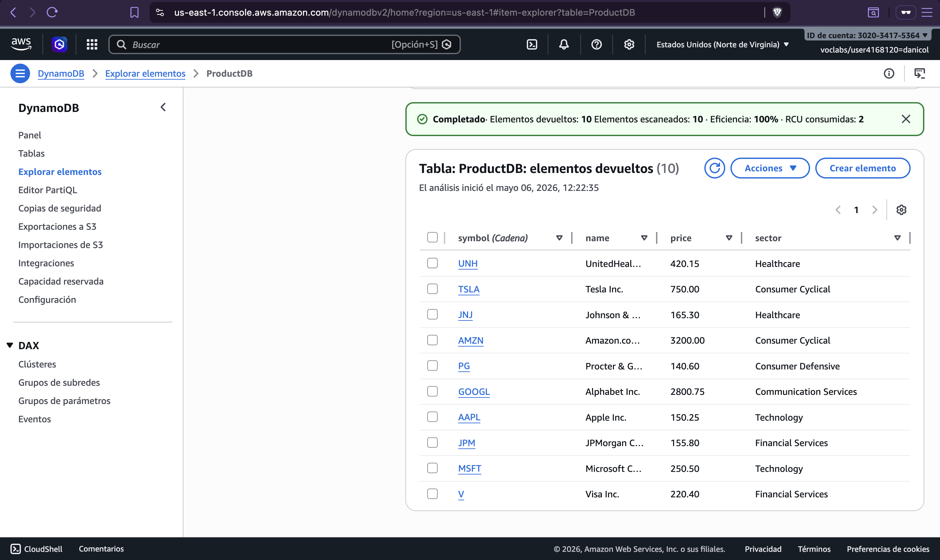Open the MSFT item link
The width and height of the screenshot is (940, 560).
click(x=469, y=469)
